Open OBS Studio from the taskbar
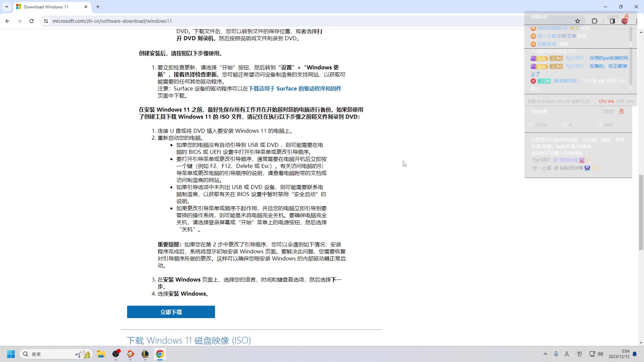 click(x=116, y=354)
